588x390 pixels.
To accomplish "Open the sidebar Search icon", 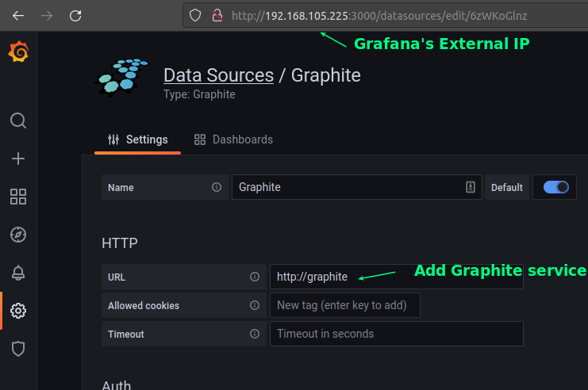I will pyautogui.click(x=18, y=120).
